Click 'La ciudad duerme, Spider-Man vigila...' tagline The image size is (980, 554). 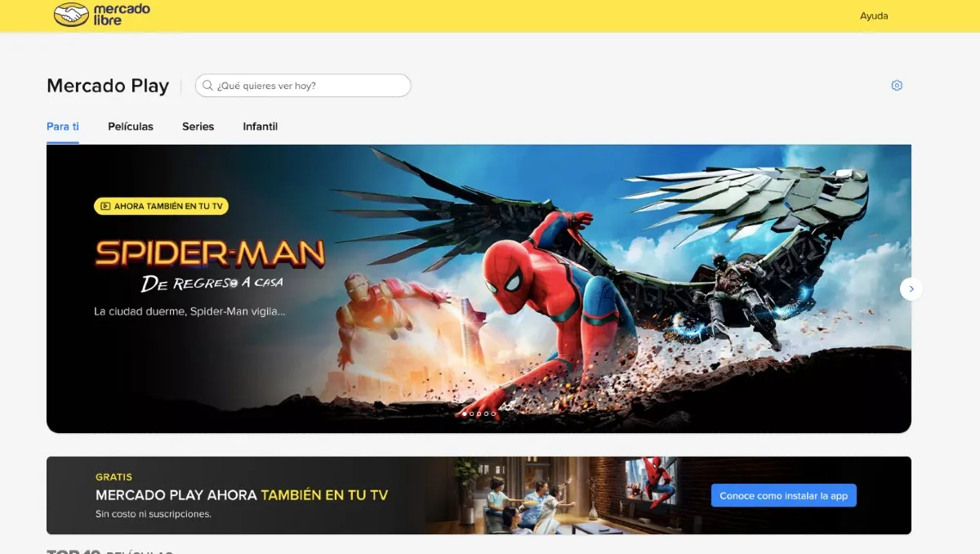(189, 311)
